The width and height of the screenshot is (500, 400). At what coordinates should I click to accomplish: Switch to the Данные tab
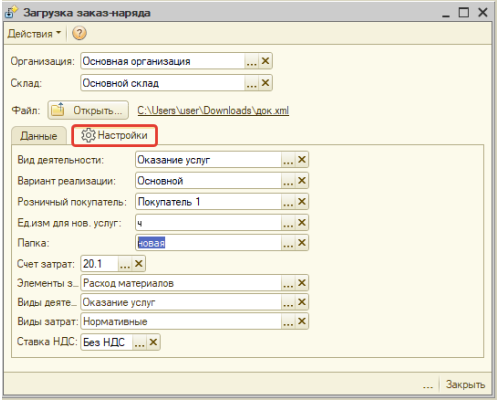(x=39, y=136)
